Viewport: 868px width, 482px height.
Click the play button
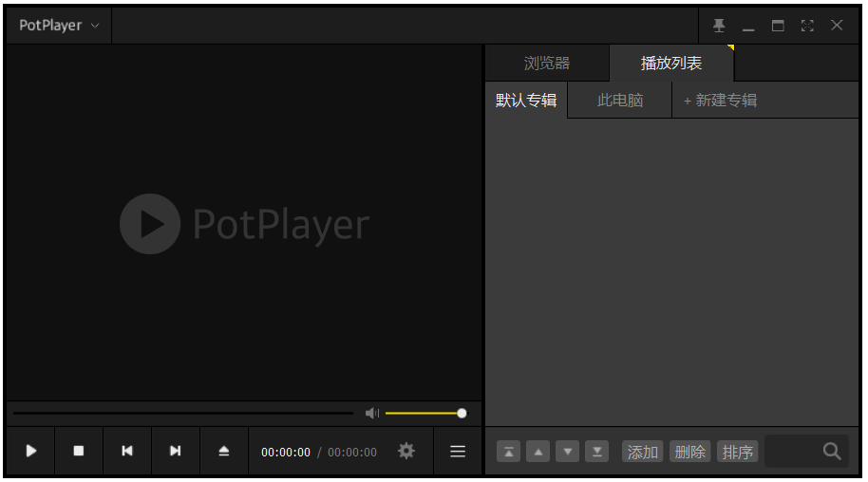tap(31, 451)
